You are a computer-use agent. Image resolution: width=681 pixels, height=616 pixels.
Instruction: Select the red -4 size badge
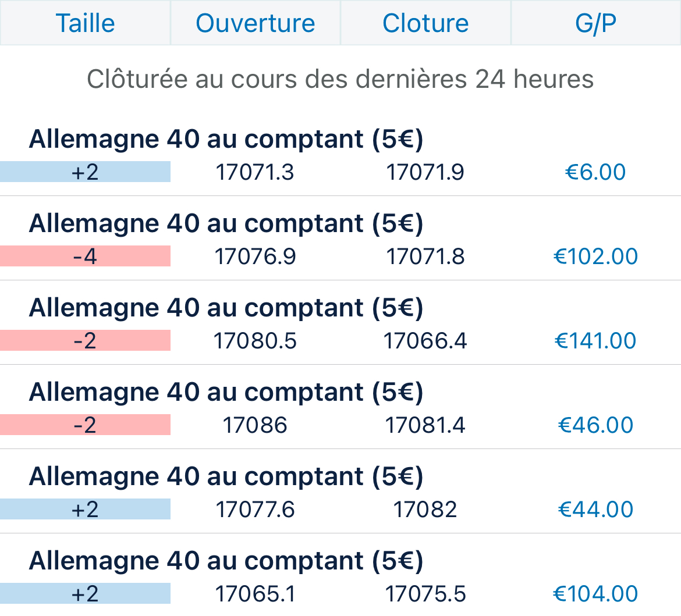pyautogui.click(x=85, y=257)
